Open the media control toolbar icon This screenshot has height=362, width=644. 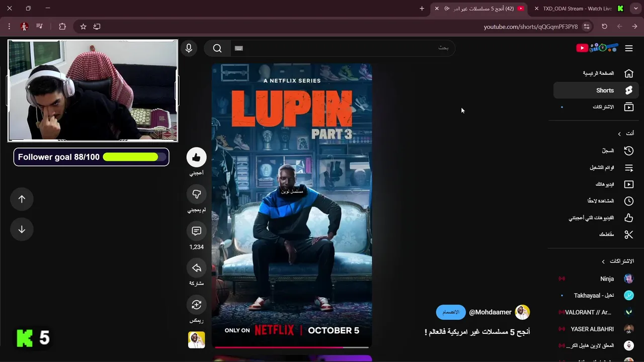click(39, 27)
